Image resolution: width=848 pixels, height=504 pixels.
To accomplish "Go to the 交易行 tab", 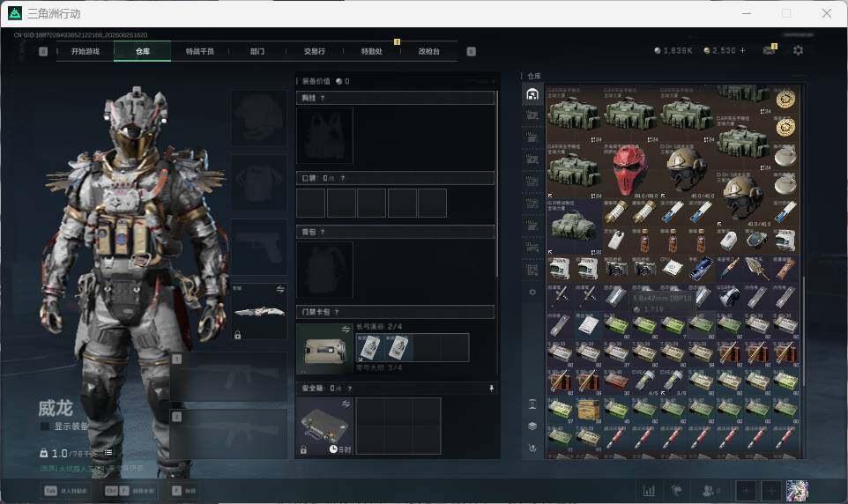I will (x=315, y=51).
